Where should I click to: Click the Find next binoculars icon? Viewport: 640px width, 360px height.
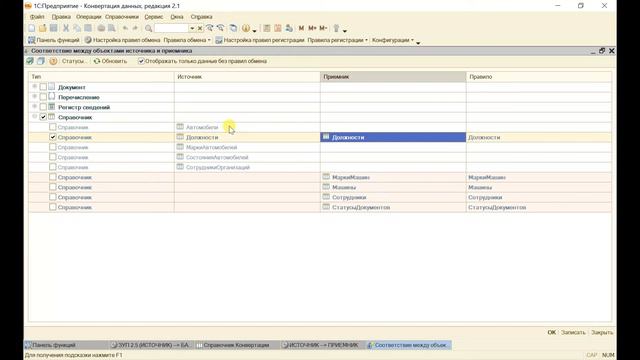[209, 28]
